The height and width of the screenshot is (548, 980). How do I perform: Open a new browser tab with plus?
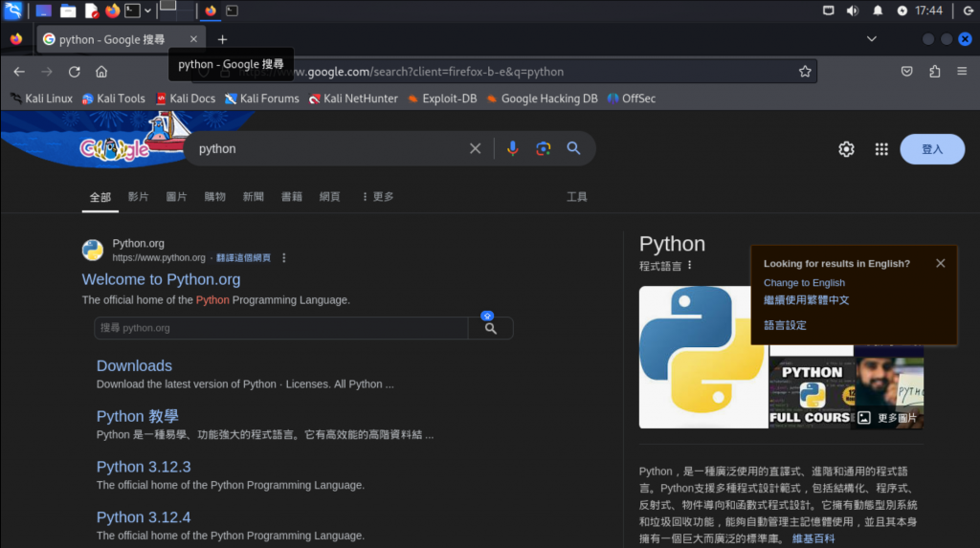(222, 39)
